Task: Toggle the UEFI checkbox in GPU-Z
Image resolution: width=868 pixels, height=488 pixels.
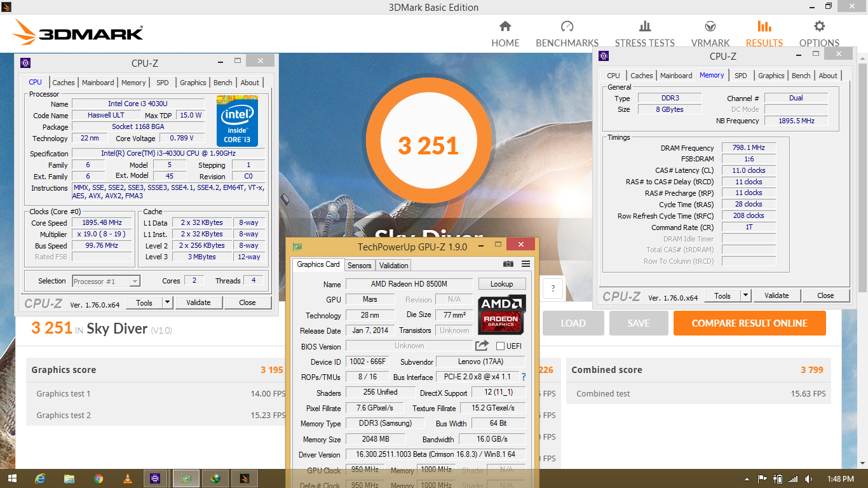Action: click(x=500, y=346)
